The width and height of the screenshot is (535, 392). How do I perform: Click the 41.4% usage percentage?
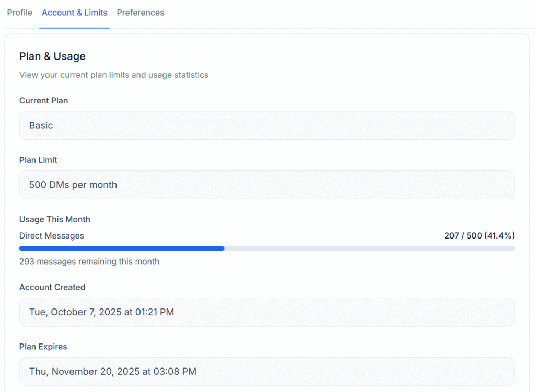(x=499, y=236)
